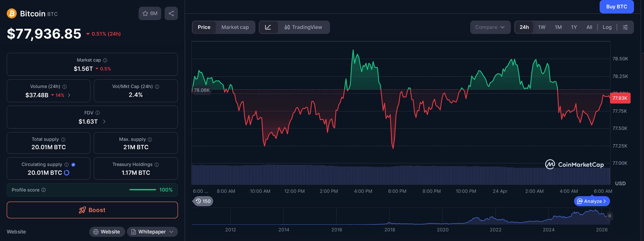Click the $37.48B volume value
The width and height of the screenshot is (644, 241).
[37, 95]
